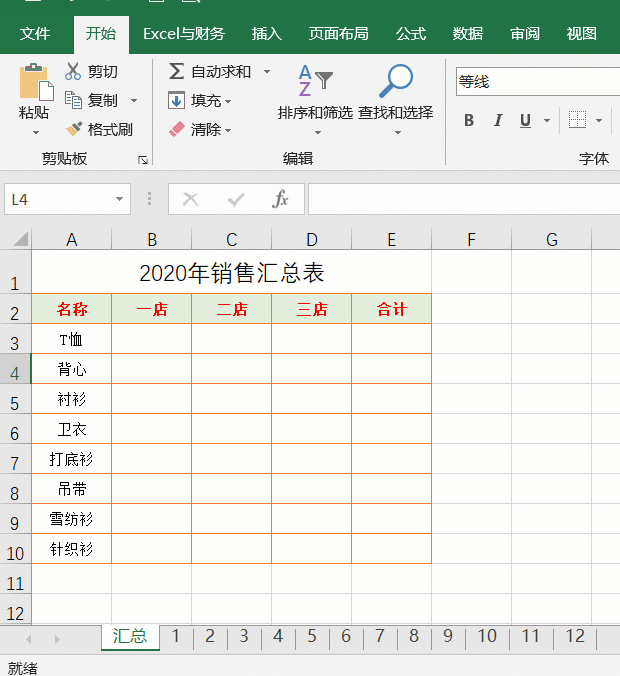Viewport: 620px width, 676px height.
Task: Click the 三店 header cell
Action: [311, 309]
